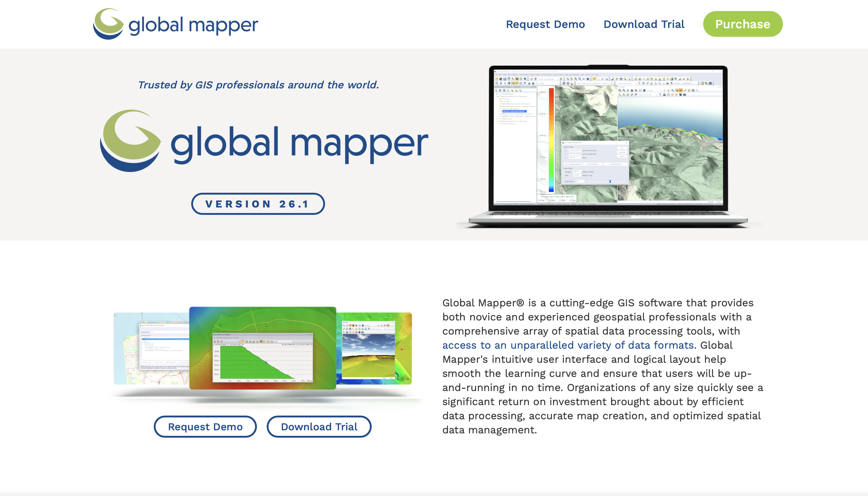
Task: Open the path profile elevation screenshot
Action: tap(263, 348)
